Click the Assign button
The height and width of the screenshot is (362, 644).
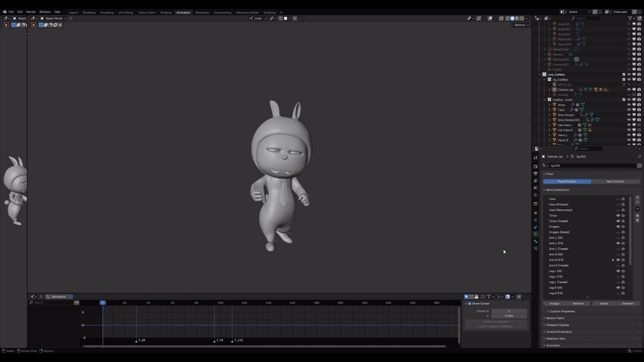(x=555, y=304)
